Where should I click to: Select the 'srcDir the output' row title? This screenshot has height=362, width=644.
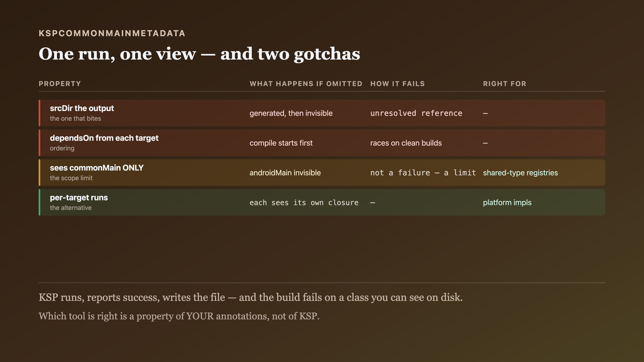[x=82, y=108]
